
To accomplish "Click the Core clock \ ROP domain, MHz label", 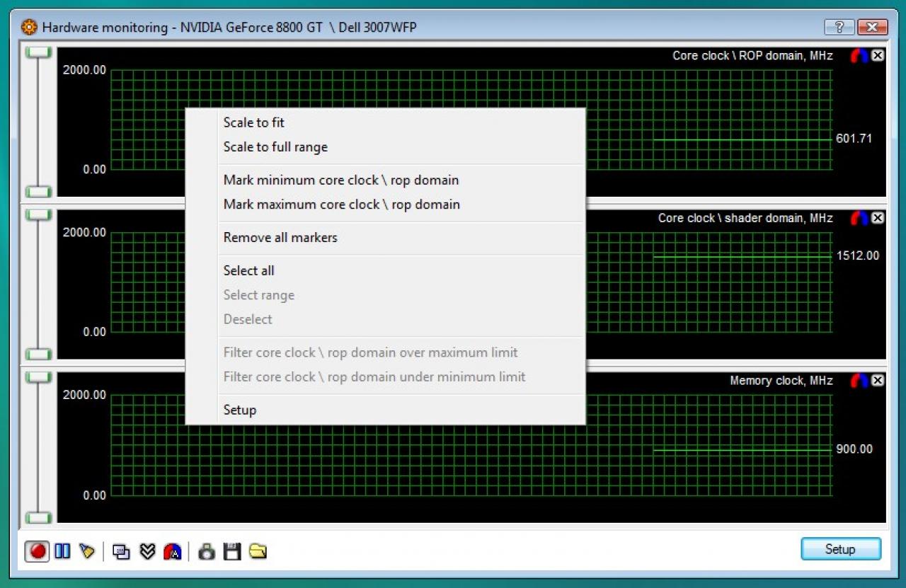I will click(x=752, y=56).
